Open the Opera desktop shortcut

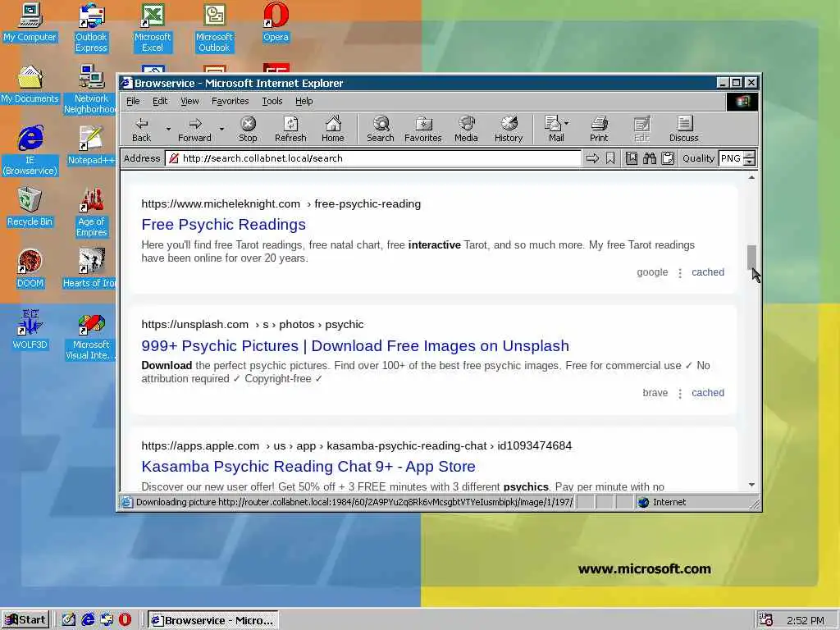276,23
